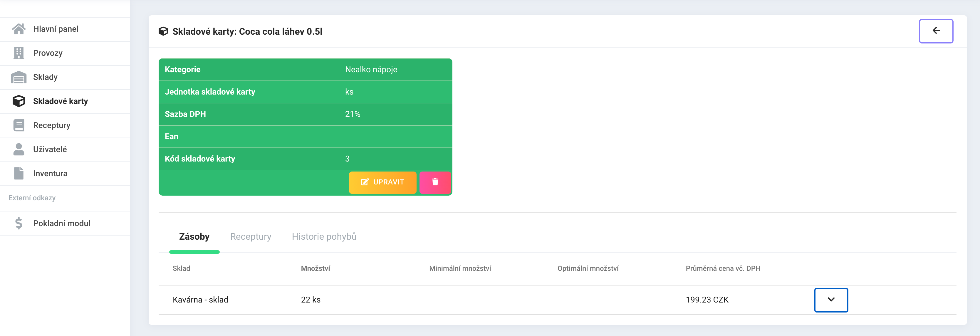Click the Optimální množství column header
This screenshot has width=980, height=336.
[588, 268]
